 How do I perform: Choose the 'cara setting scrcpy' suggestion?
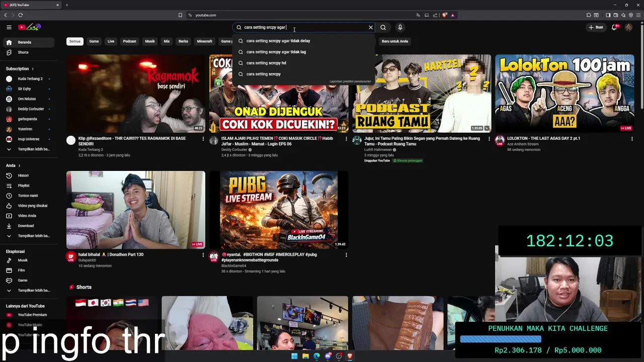pyautogui.click(x=304, y=74)
